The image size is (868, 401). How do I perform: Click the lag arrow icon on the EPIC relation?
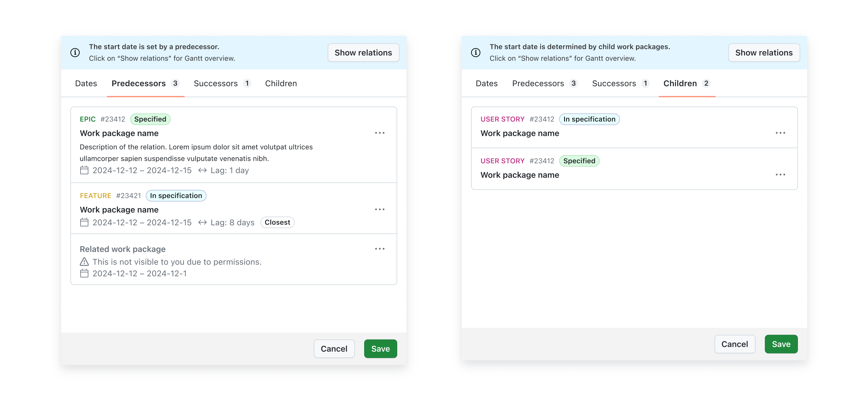(x=203, y=170)
